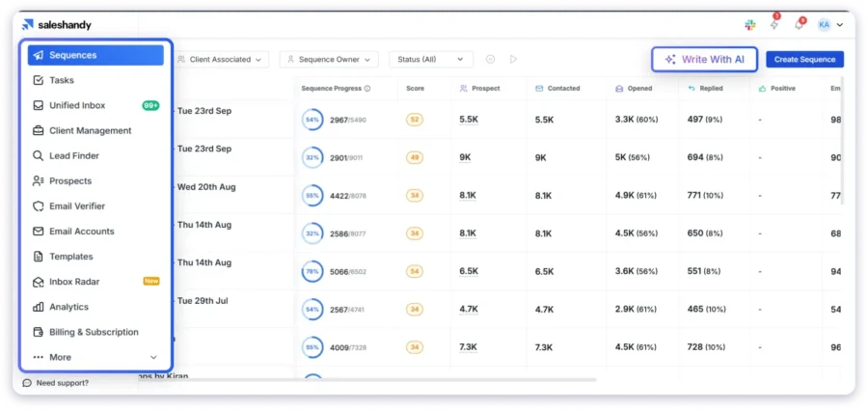Open the Slack integration icon
868x410 pixels.
click(x=750, y=24)
